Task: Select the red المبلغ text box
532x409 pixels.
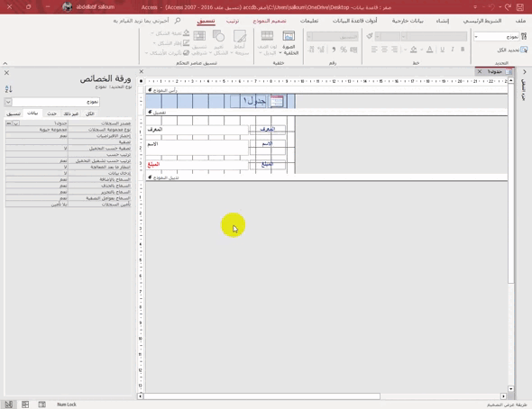Action: 197,164
